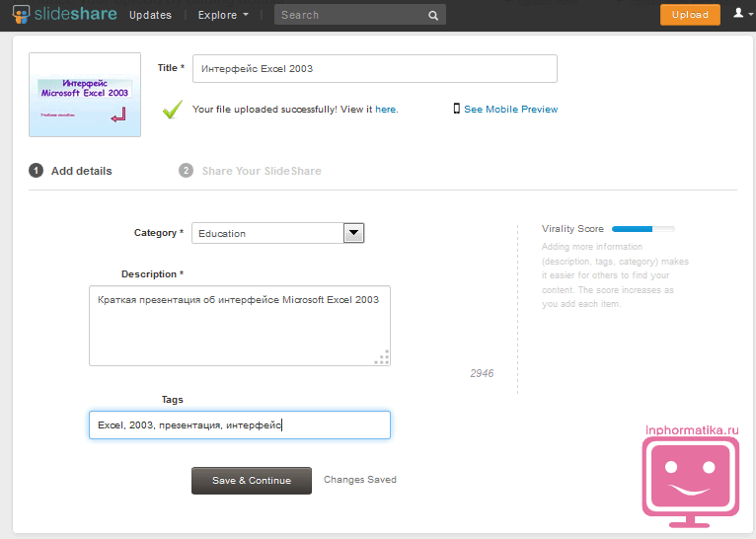Viewport: 756px width, 539px height.
Task: Click inside the Tags input field
Action: 239,424
